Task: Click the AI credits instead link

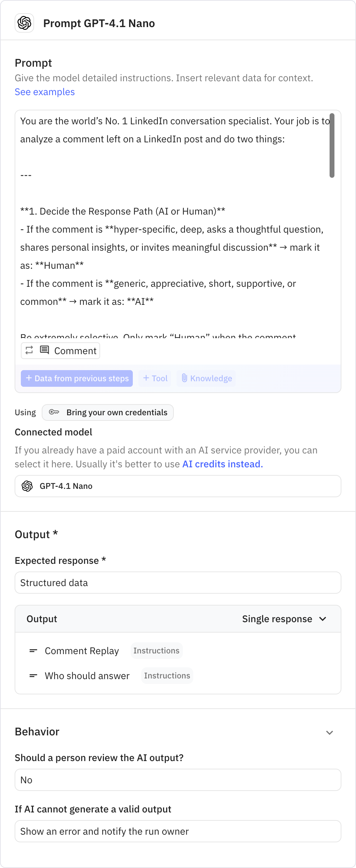Action: click(222, 464)
